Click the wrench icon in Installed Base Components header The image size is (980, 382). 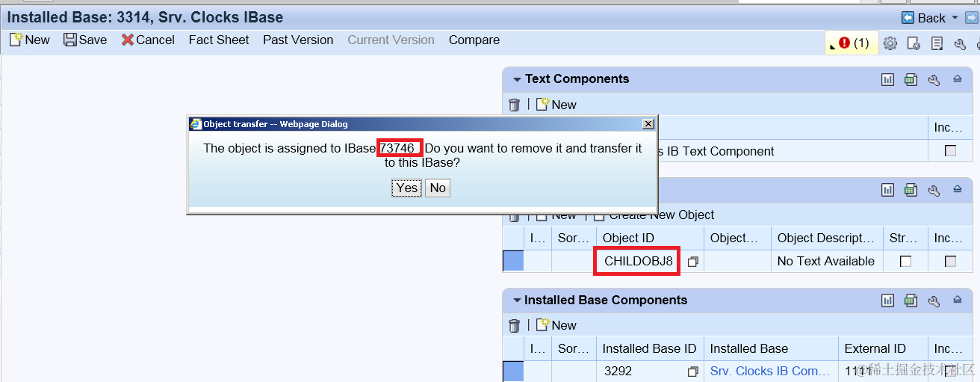click(934, 301)
